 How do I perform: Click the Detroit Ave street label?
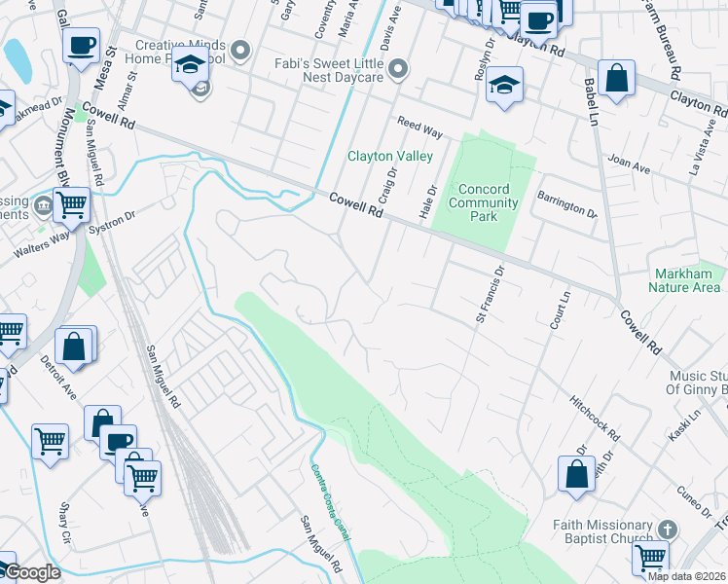click(58, 378)
